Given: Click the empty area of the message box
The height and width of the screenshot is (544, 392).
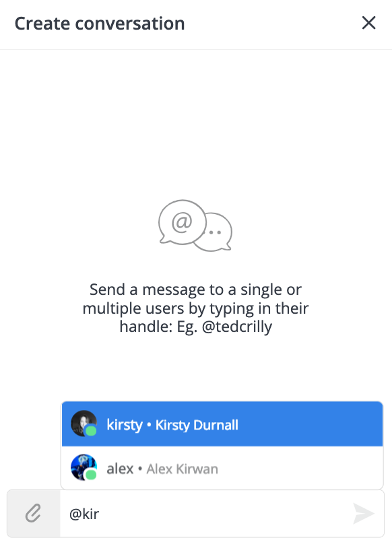Looking at the screenshot, I should click(226, 514).
